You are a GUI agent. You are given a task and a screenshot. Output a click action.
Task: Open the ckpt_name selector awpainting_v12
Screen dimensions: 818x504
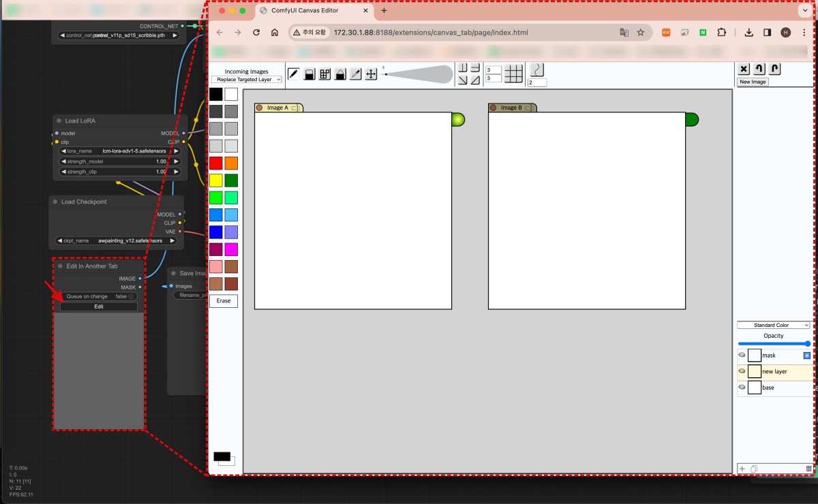[x=117, y=241]
